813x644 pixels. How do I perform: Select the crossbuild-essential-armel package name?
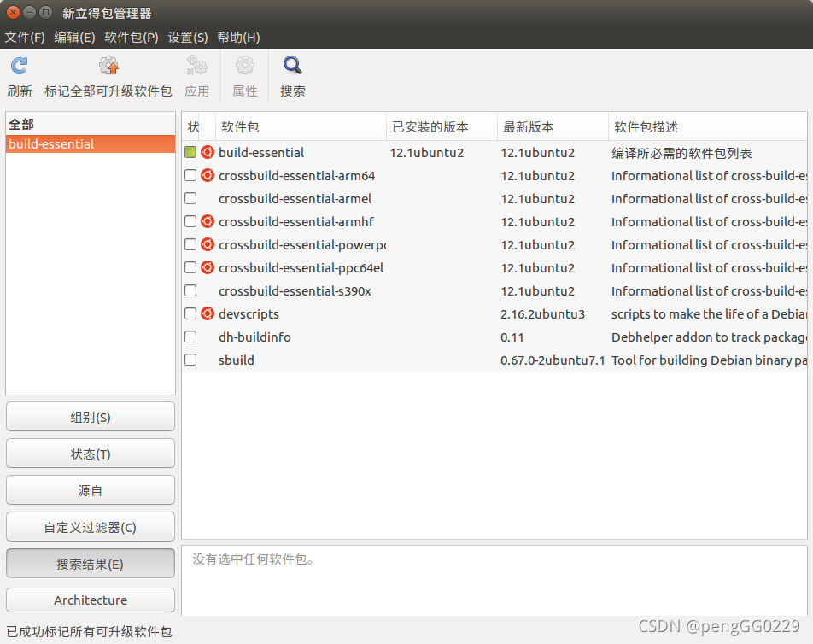295,199
